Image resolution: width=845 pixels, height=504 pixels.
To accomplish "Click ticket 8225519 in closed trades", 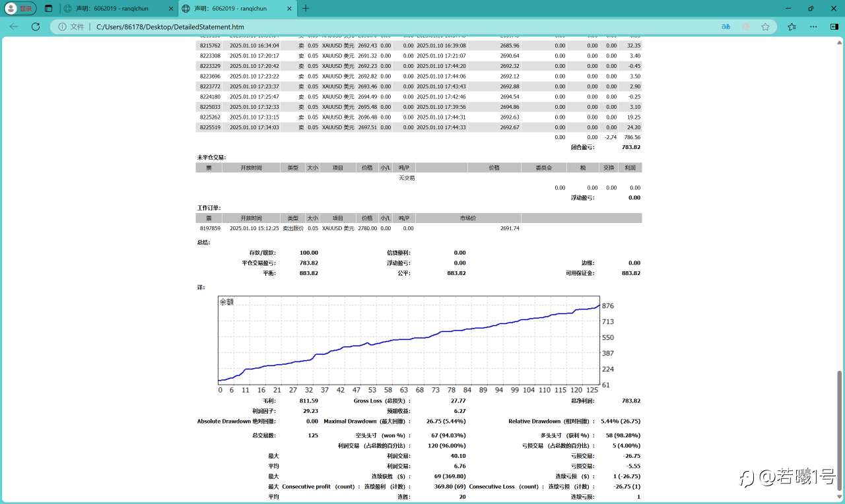I will click(x=210, y=127).
